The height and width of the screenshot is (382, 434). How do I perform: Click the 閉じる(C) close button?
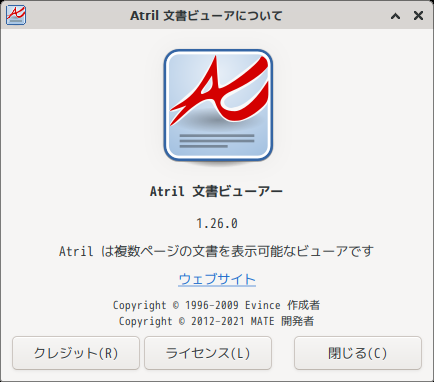(358, 353)
